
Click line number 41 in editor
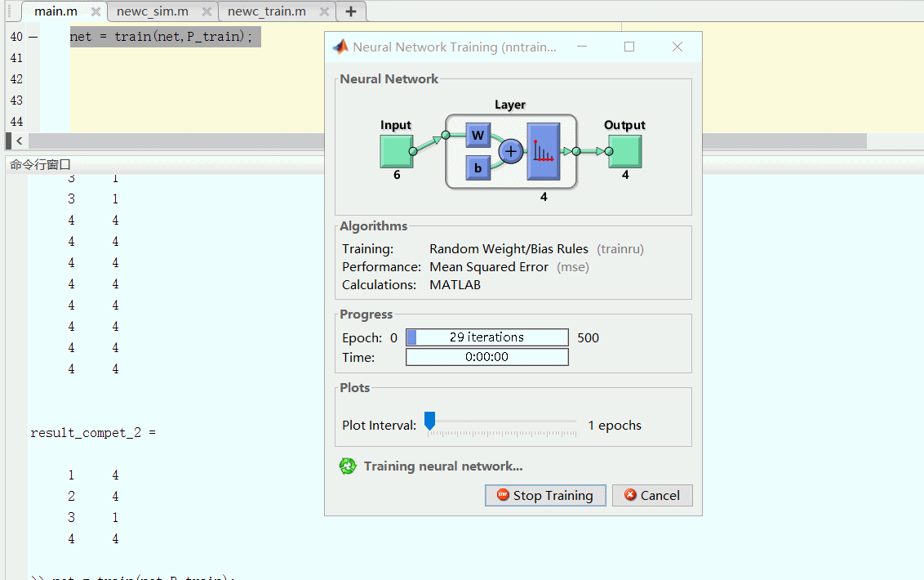[x=16, y=58]
